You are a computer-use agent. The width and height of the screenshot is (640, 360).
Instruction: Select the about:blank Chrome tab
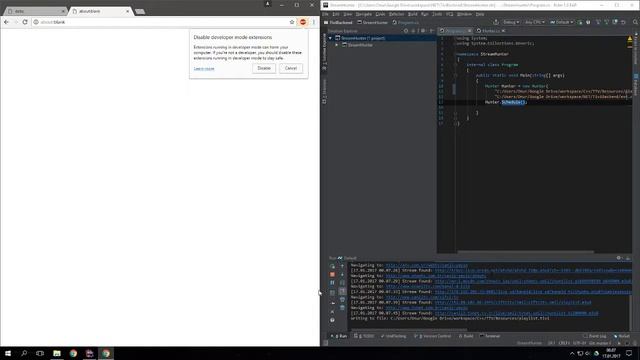(x=100, y=11)
